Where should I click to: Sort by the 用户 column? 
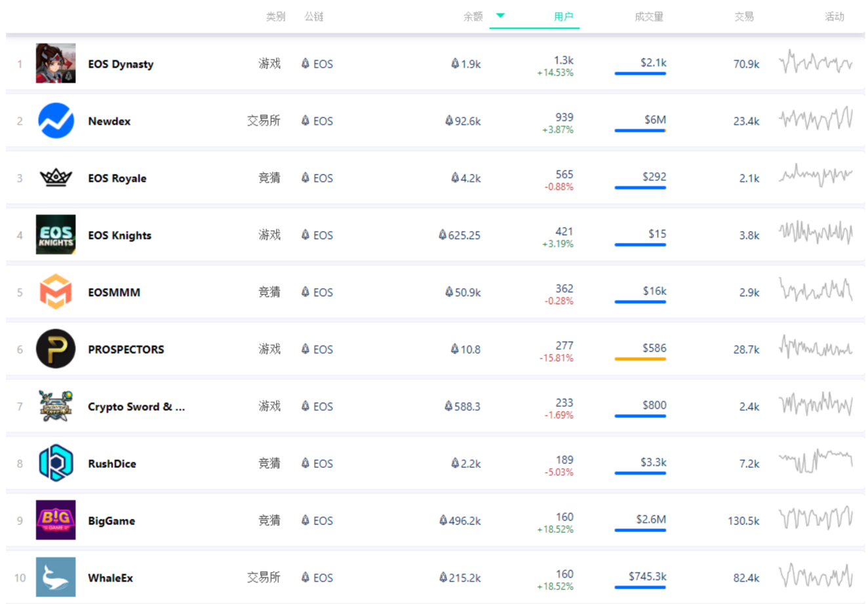click(563, 16)
